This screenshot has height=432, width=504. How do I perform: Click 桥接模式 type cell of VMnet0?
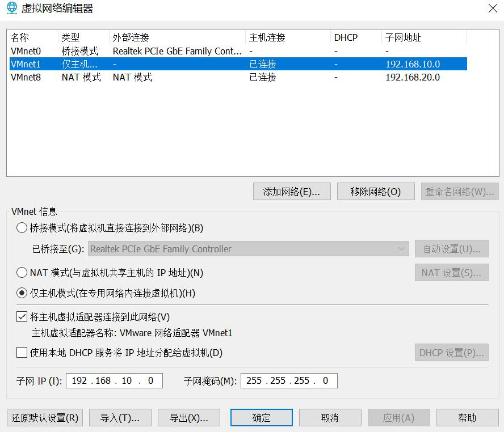coord(79,51)
